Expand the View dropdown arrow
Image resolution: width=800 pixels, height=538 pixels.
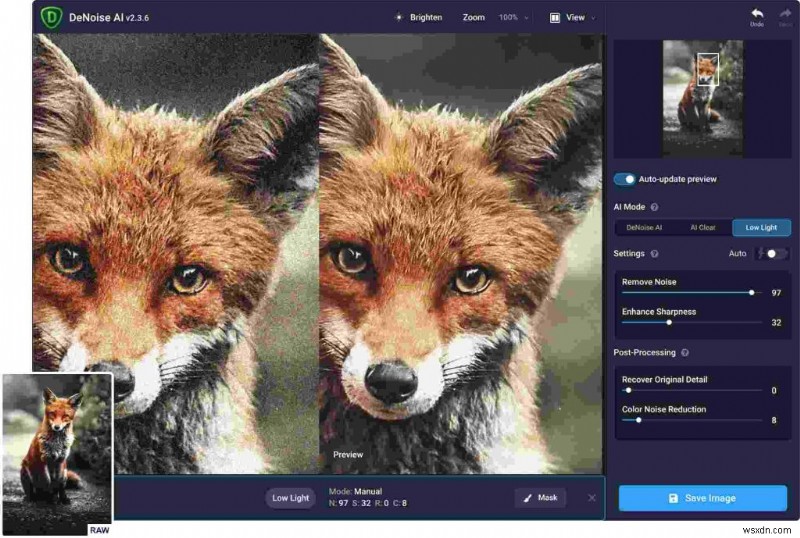(x=593, y=18)
